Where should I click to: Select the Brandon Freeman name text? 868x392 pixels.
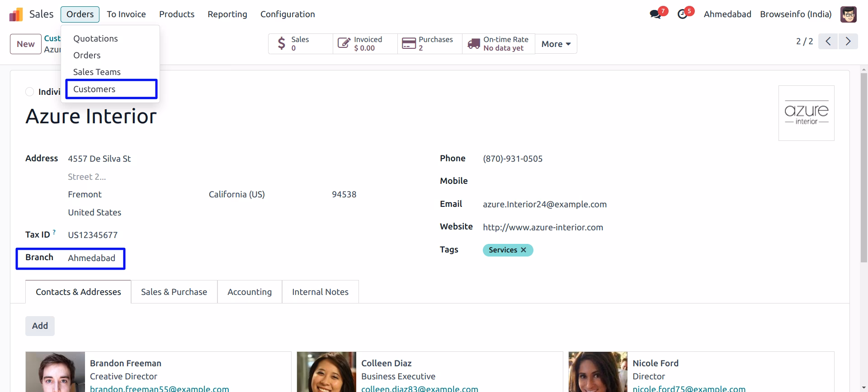point(126,363)
